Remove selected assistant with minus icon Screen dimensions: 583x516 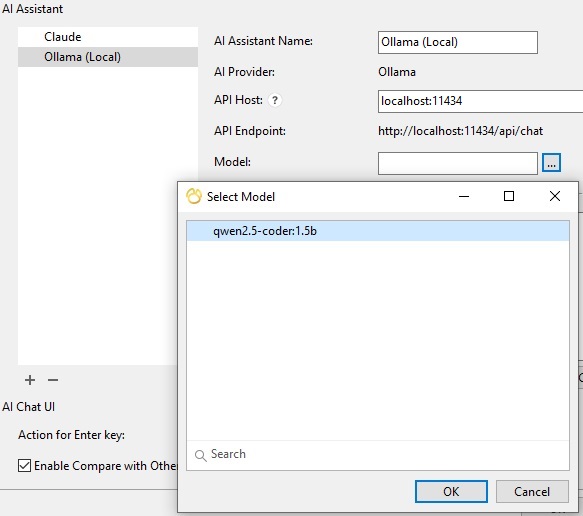[53, 380]
